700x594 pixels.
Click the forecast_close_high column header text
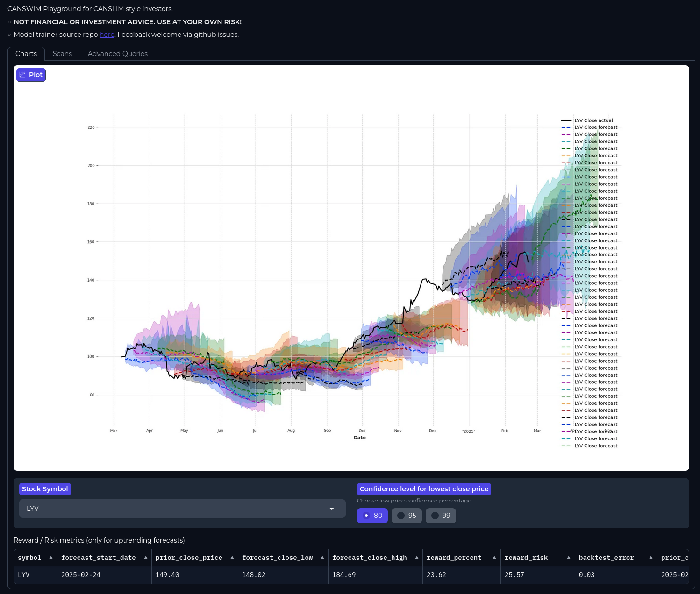tap(369, 558)
